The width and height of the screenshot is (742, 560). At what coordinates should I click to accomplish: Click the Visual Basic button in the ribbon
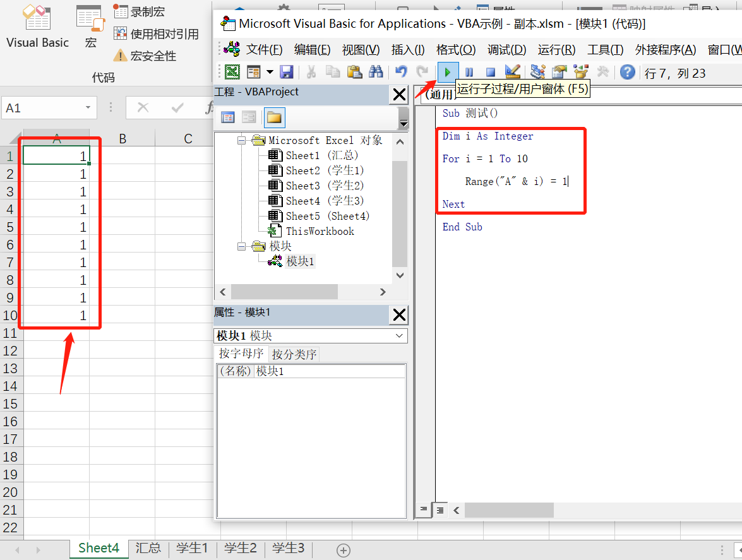point(36,27)
